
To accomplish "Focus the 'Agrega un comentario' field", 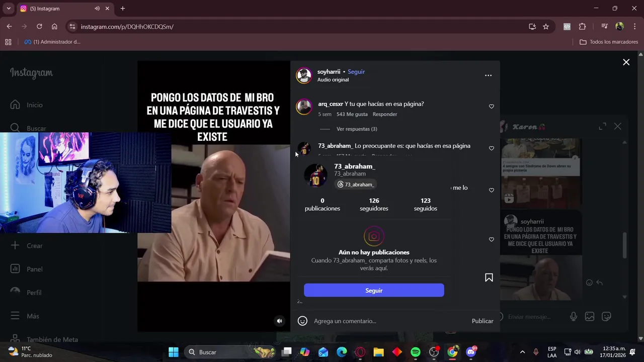I will 390,321.
